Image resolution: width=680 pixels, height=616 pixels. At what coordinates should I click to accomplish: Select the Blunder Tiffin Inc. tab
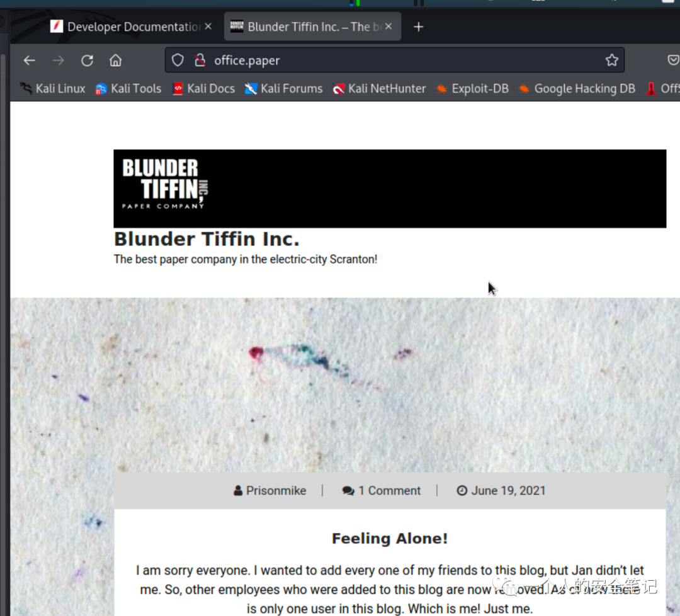pos(312,27)
